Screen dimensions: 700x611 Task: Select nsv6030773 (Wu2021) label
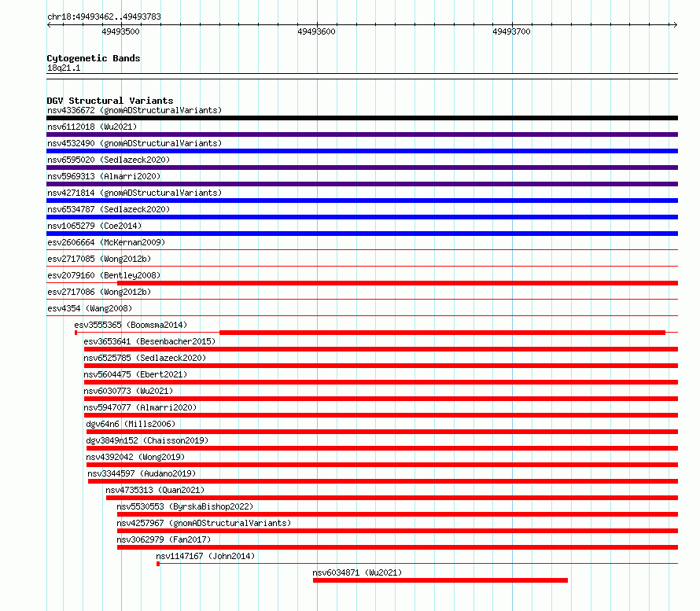pyautogui.click(x=128, y=391)
